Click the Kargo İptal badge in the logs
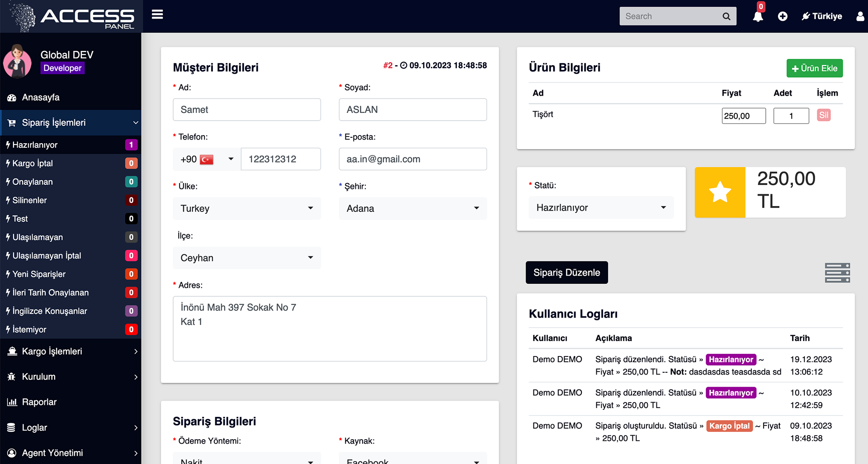The width and height of the screenshot is (868, 464). coord(729,426)
